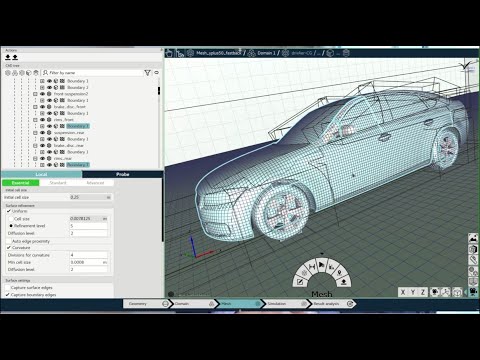The height and width of the screenshot is (360, 480).
Task: Select the Essential settings level
Action: coord(21,183)
